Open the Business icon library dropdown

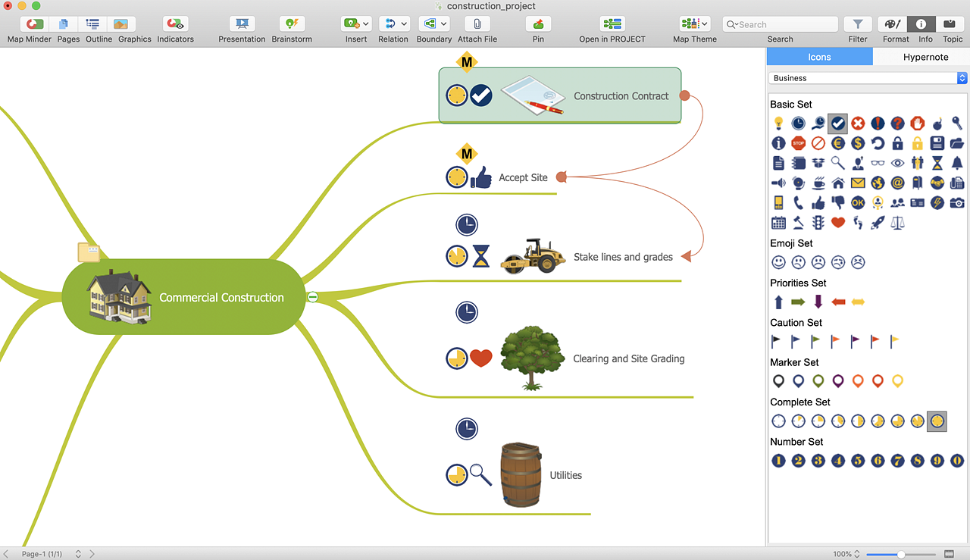click(868, 78)
